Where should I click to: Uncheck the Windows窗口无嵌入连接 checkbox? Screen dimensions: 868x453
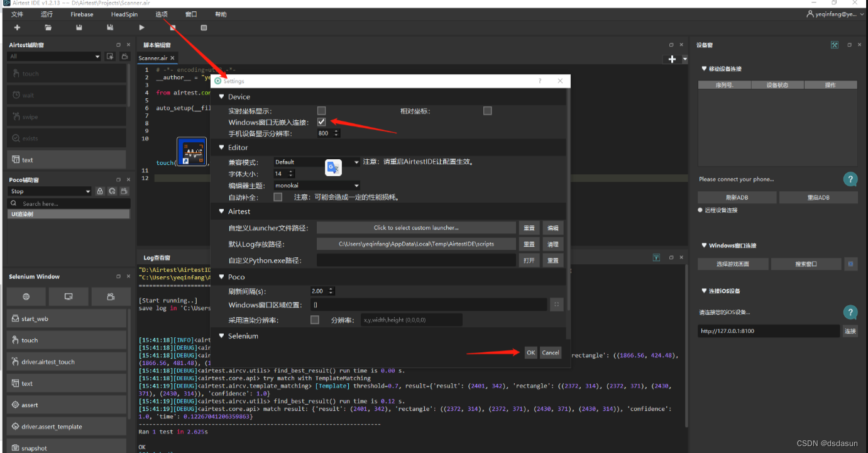[x=321, y=122]
